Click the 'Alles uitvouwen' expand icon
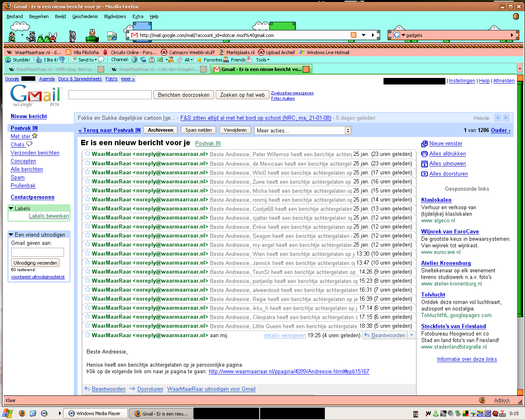 [425, 164]
